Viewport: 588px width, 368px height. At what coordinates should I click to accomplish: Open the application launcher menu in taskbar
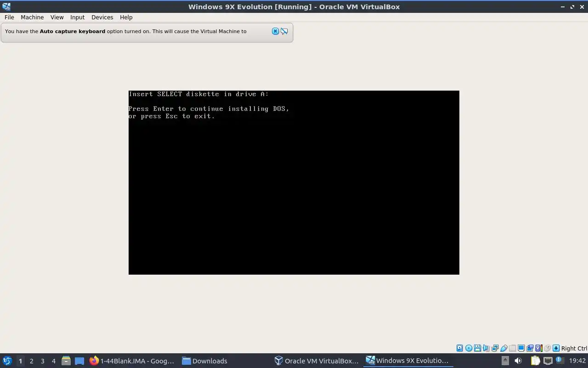(x=7, y=361)
